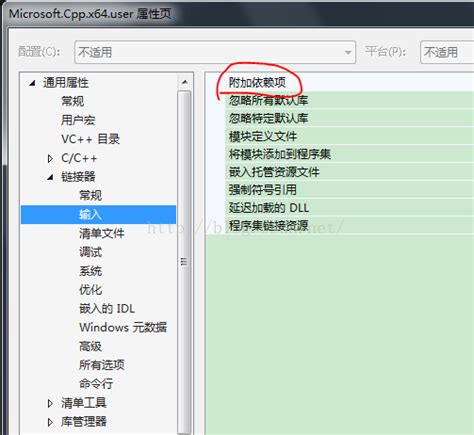
Task: Select the 忽略所有默认库 property row
Action: click(x=340, y=100)
